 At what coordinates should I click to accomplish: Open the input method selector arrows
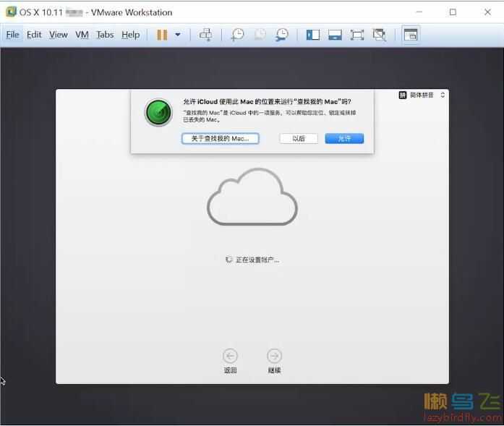[443, 95]
